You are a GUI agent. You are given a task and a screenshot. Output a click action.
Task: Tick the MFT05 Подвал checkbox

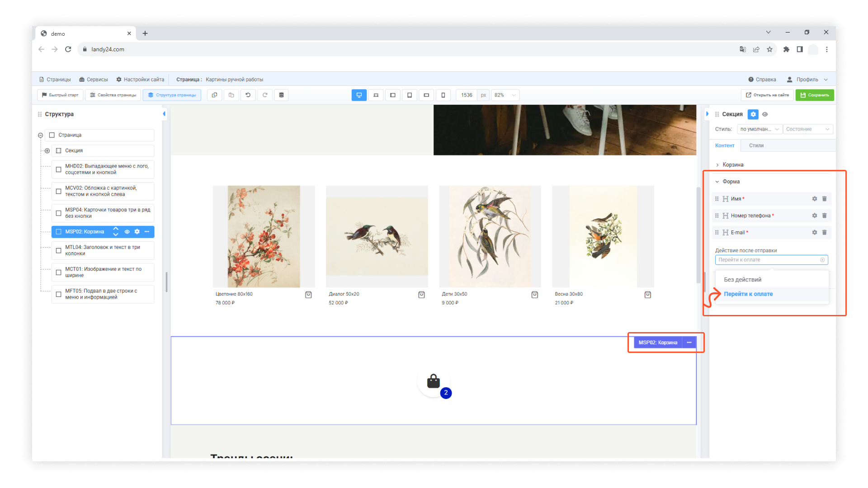click(59, 294)
